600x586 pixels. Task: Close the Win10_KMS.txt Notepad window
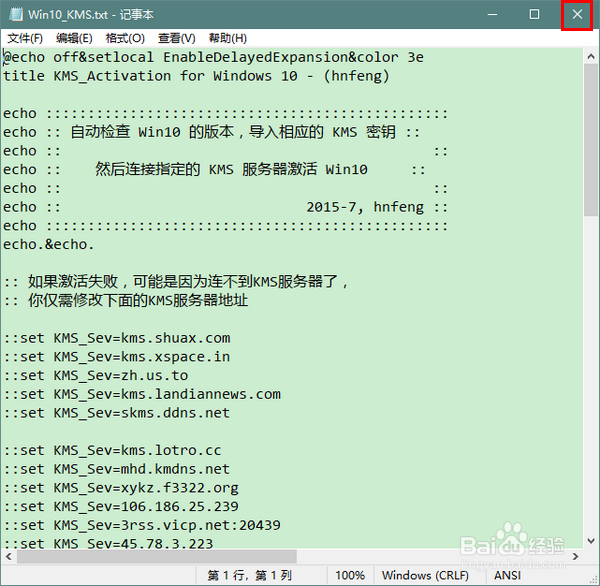point(577,15)
